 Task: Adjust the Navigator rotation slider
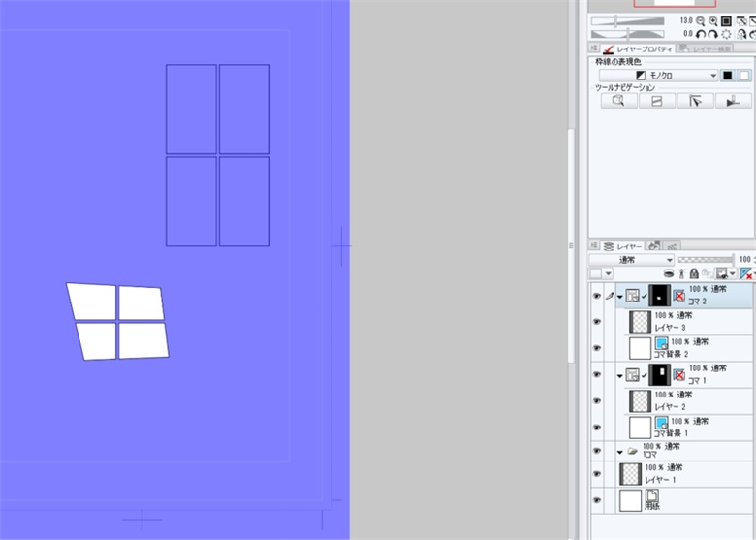(x=627, y=34)
